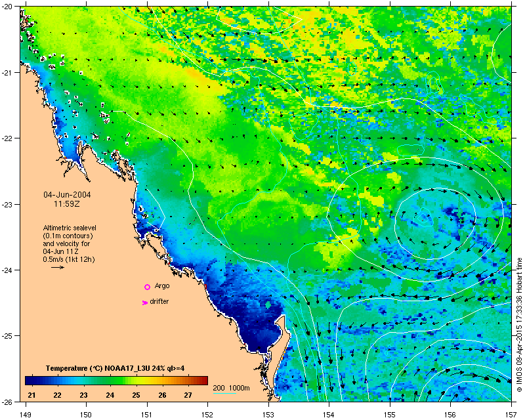Click longitude axis label 151
Viewport: 525px width, 420px height.
pos(147,415)
